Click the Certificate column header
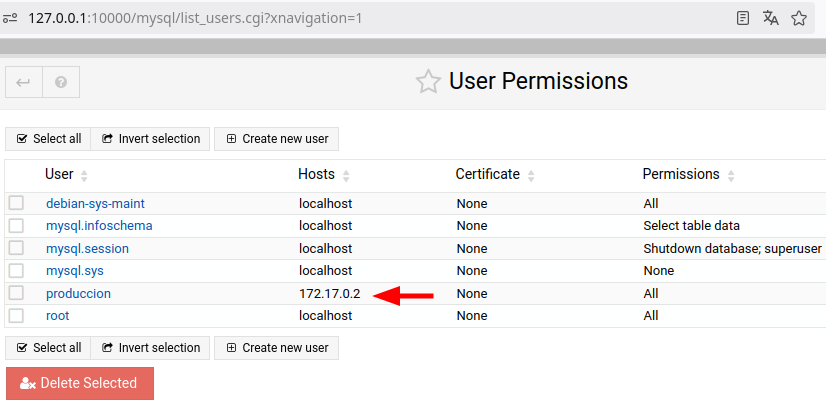The width and height of the screenshot is (826, 410). [488, 174]
